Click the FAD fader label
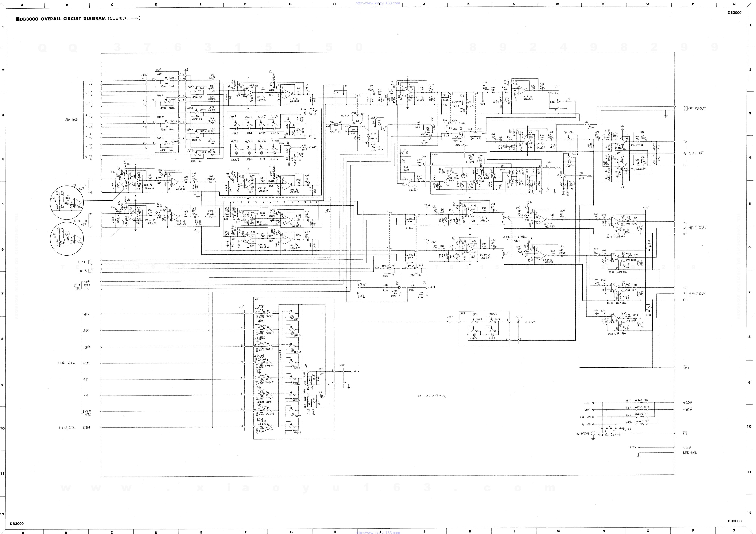 [556, 87]
